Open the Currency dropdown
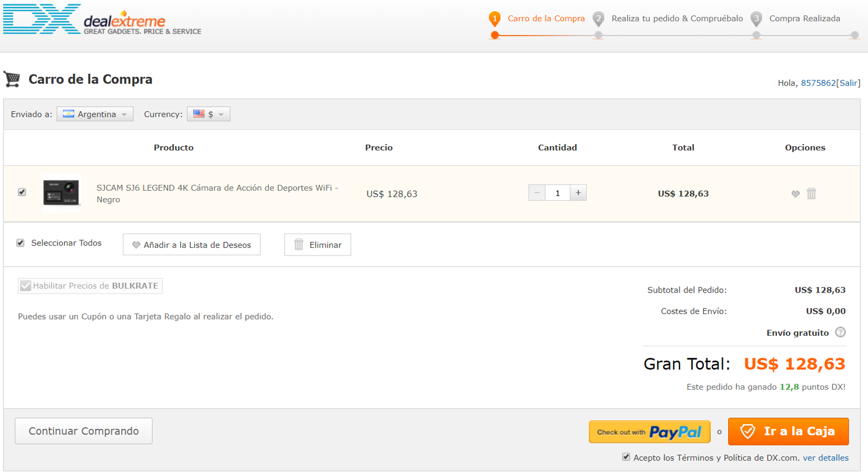This screenshot has height=476, width=868. [x=208, y=114]
